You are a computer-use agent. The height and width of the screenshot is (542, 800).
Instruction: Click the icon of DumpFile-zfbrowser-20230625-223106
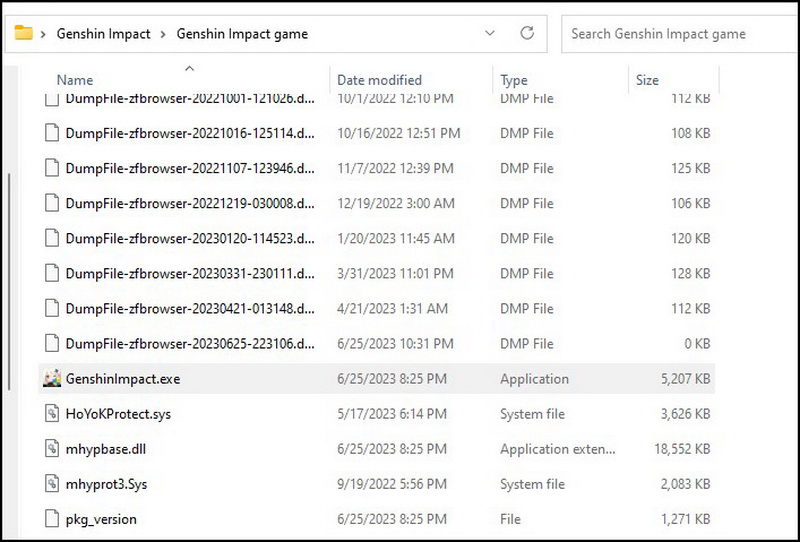coord(52,343)
